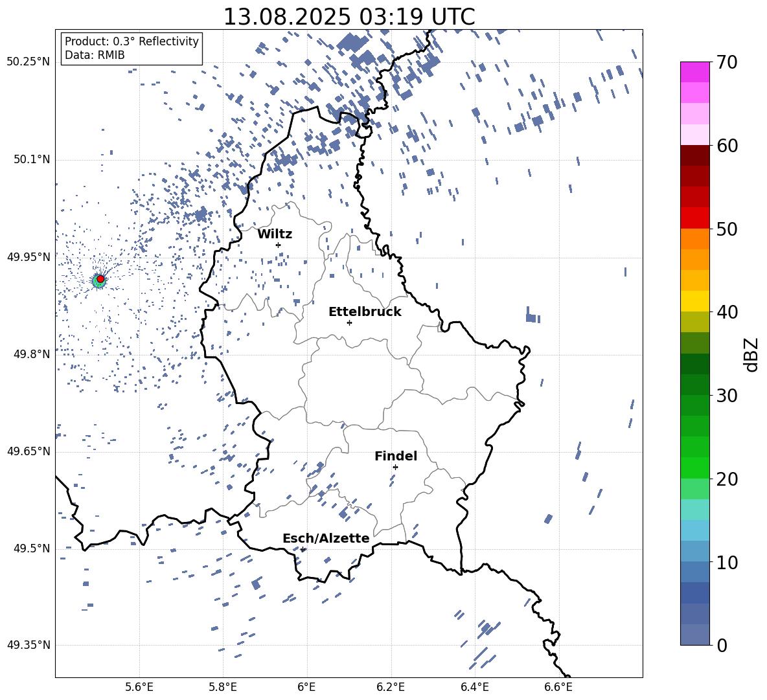
Task: Click the Findel station label
Action: point(396,456)
